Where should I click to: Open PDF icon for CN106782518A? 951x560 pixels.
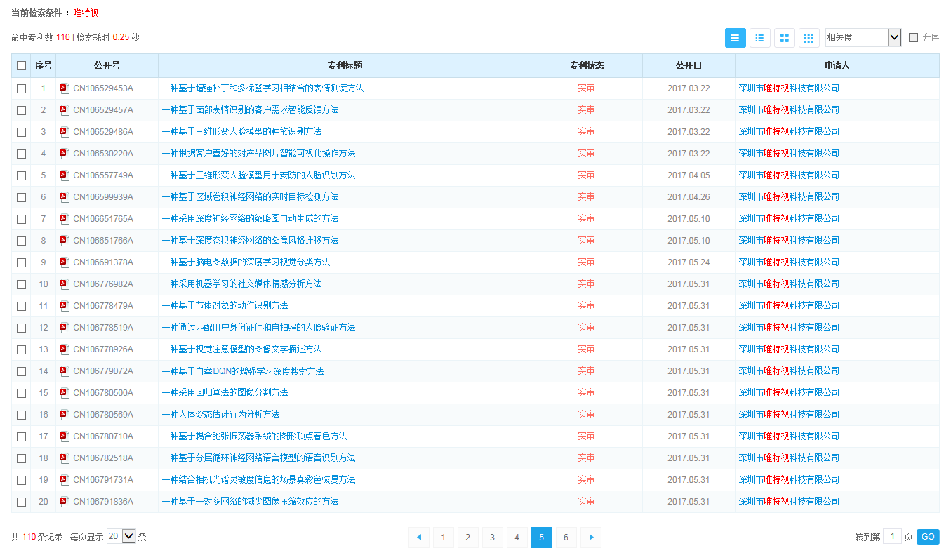pyautogui.click(x=65, y=458)
